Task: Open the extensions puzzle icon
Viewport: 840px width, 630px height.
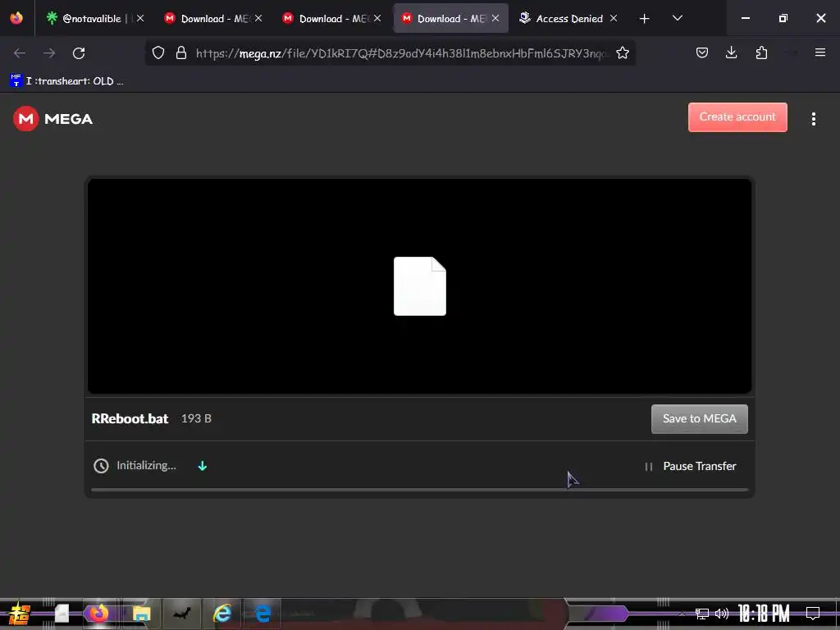Action: pos(761,52)
